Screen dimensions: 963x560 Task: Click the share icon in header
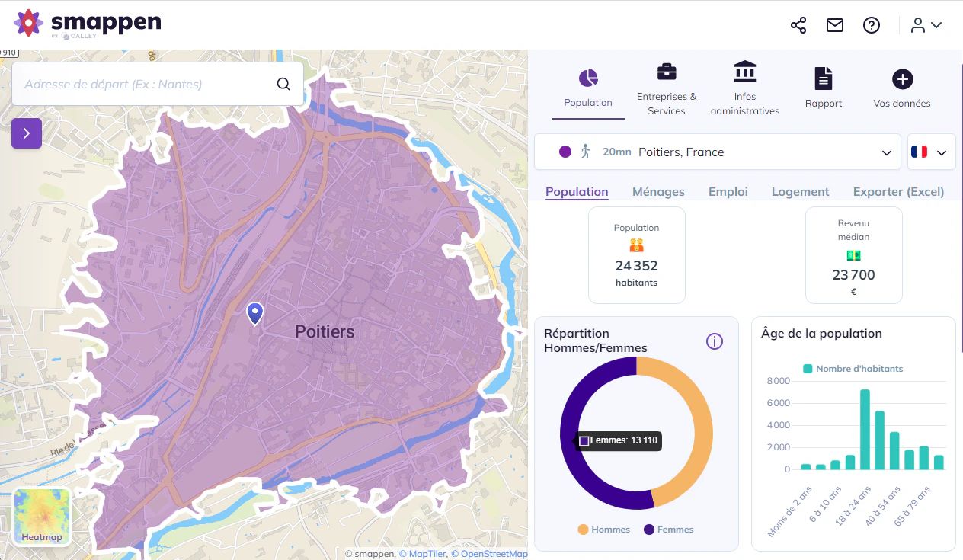(x=798, y=25)
